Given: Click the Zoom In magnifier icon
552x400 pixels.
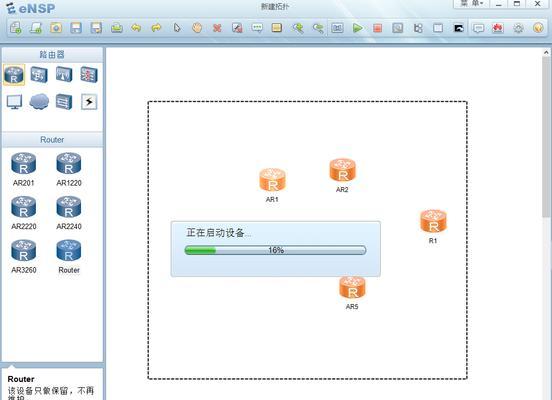Looking at the screenshot, I should pos(297,28).
